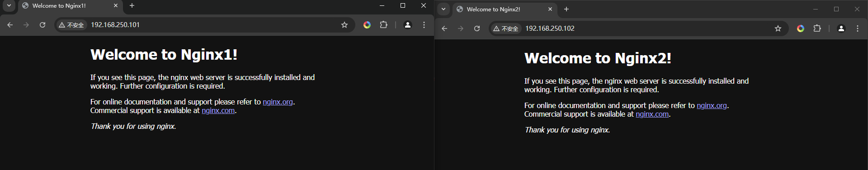Open nginx.org link on the Nginx2 page
The width and height of the screenshot is (868, 170).
712,106
